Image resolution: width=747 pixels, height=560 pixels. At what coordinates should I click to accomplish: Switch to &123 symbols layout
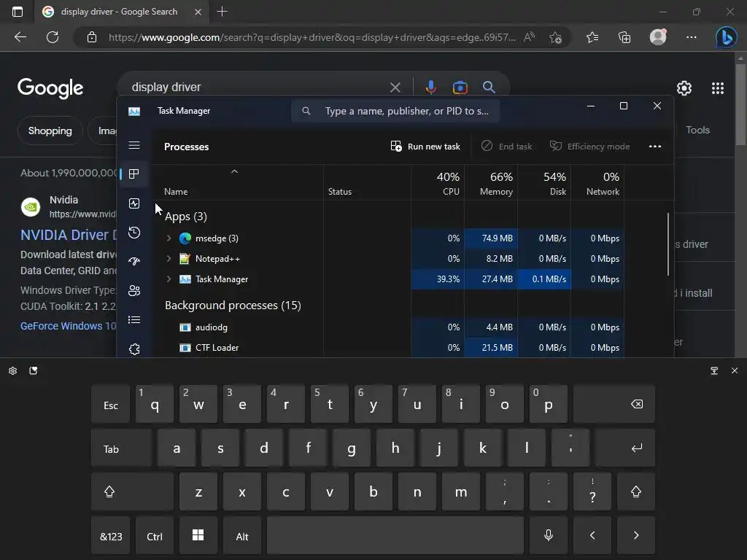point(111,536)
